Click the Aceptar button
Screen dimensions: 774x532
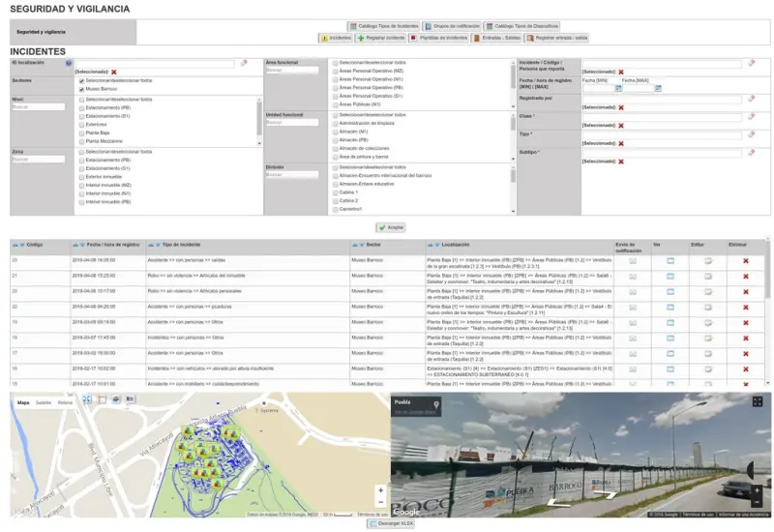(x=391, y=227)
